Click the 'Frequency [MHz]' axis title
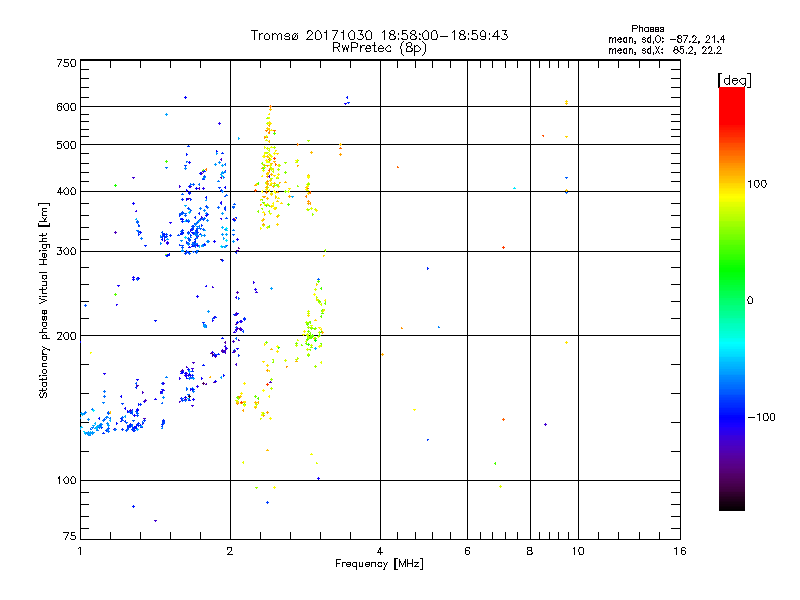 (x=379, y=564)
